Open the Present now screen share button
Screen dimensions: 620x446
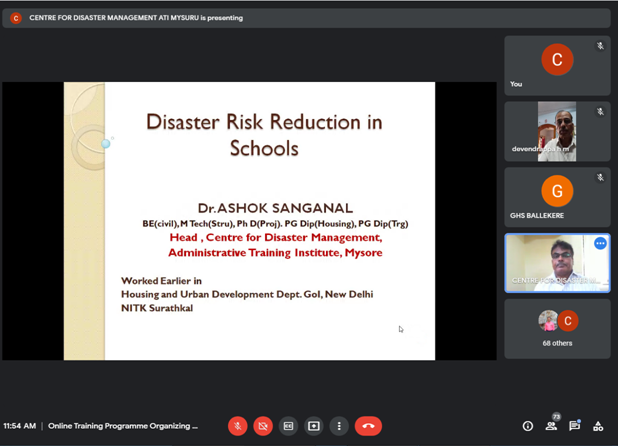pyautogui.click(x=314, y=426)
